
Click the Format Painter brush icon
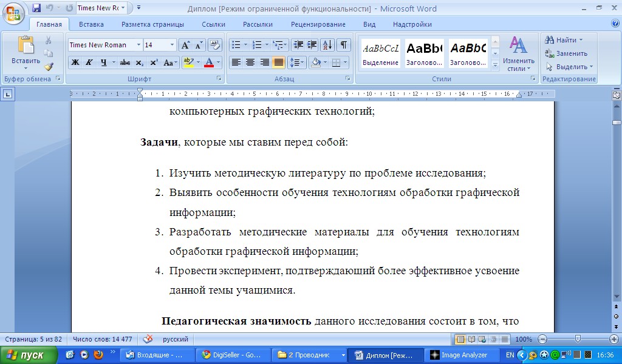click(49, 67)
